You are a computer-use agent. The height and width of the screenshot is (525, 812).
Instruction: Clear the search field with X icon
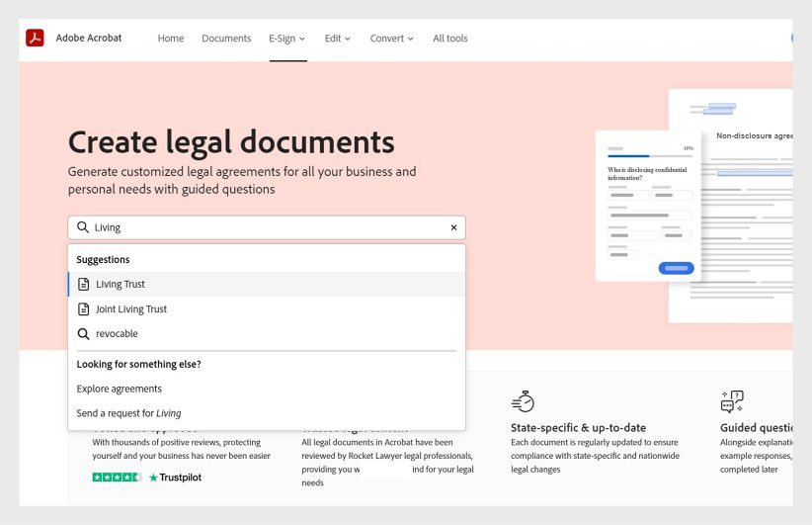pyautogui.click(x=453, y=227)
